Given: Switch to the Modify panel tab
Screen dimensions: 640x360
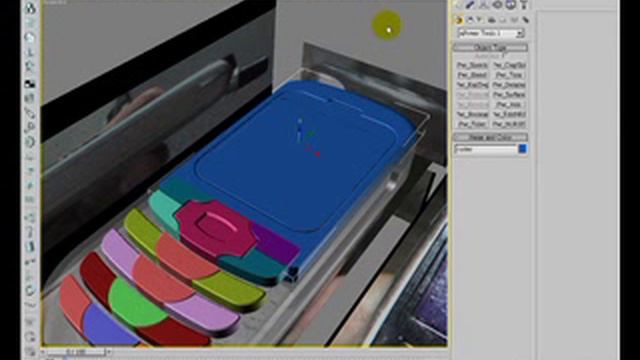Looking at the screenshot, I should coord(471,5).
